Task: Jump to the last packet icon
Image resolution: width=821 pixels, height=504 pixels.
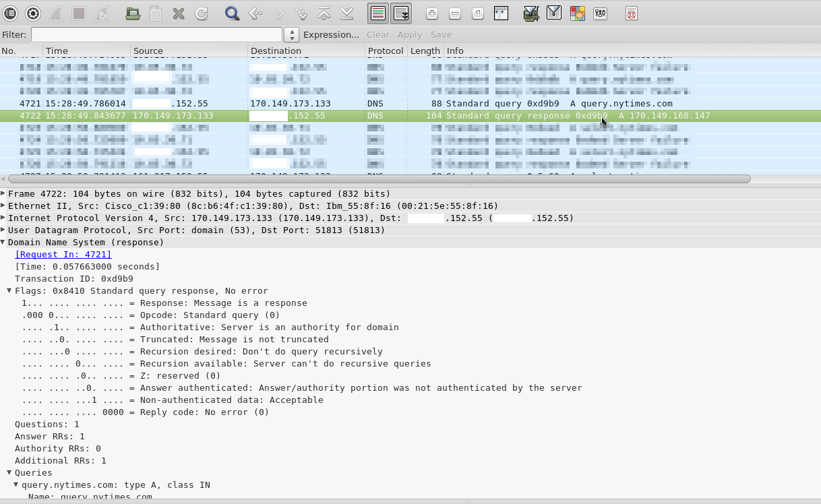Action: pyautogui.click(x=346, y=13)
